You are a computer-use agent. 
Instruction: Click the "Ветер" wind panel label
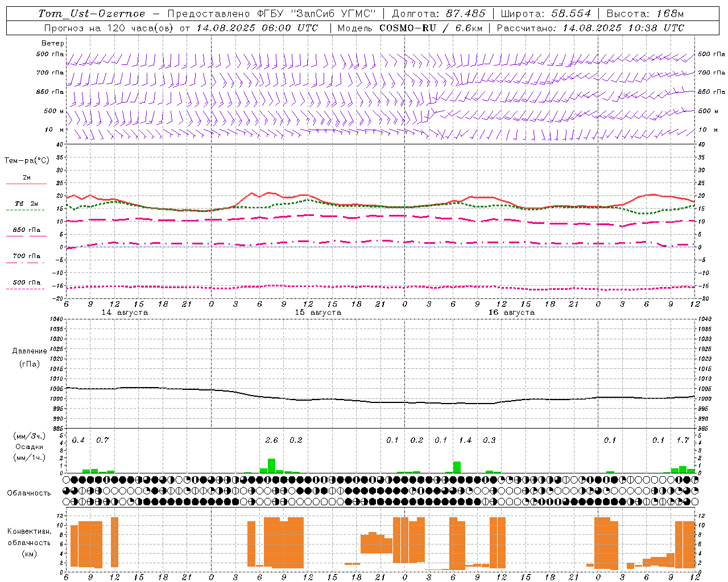click(53, 43)
